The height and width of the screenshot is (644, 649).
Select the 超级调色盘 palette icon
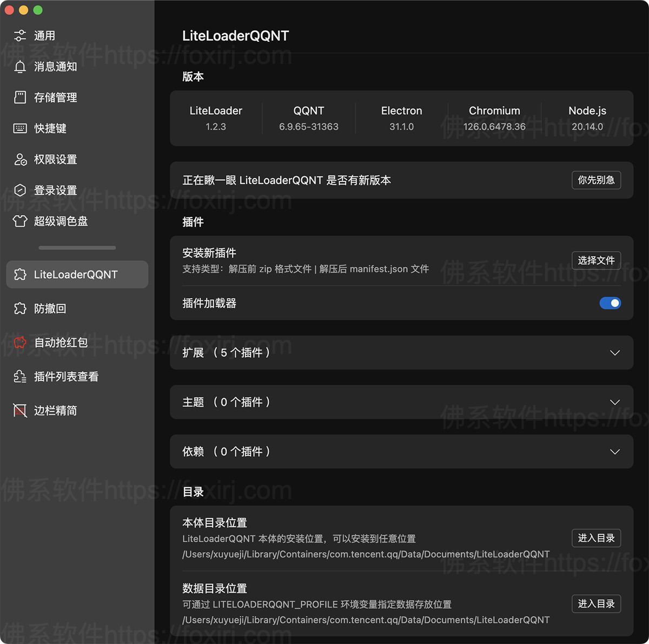(x=20, y=221)
